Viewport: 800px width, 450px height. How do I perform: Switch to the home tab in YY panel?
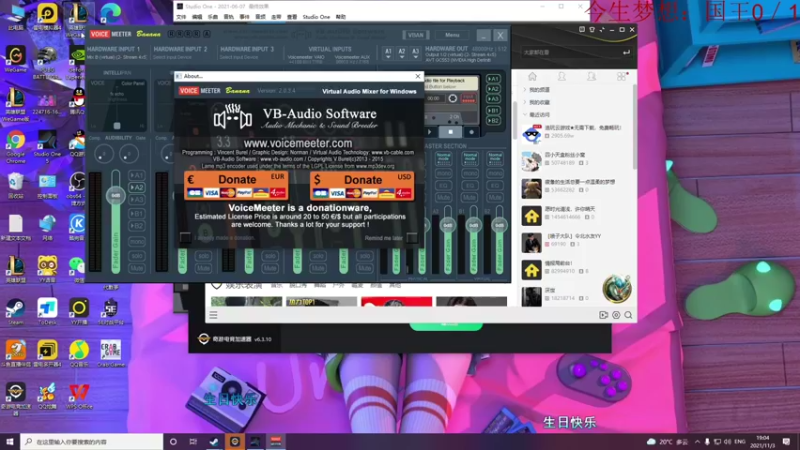(x=532, y=77)
